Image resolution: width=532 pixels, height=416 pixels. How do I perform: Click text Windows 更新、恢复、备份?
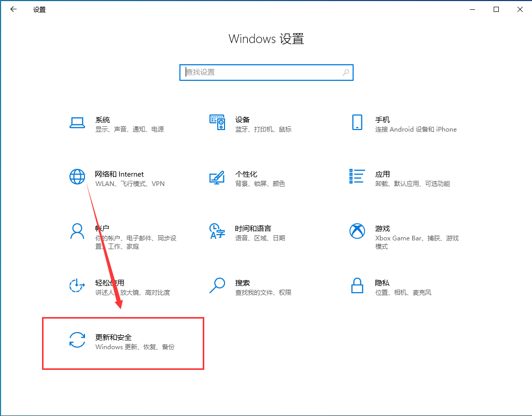pos(135,347)
